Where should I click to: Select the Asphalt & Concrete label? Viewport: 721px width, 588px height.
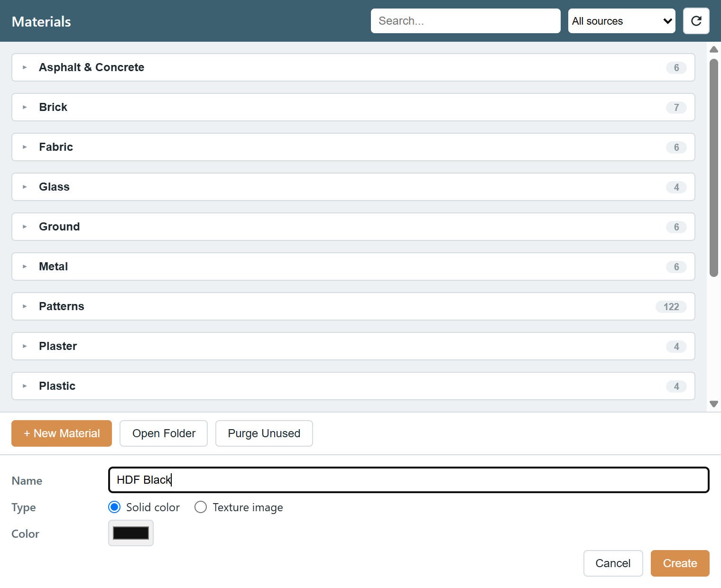(92, 67)
